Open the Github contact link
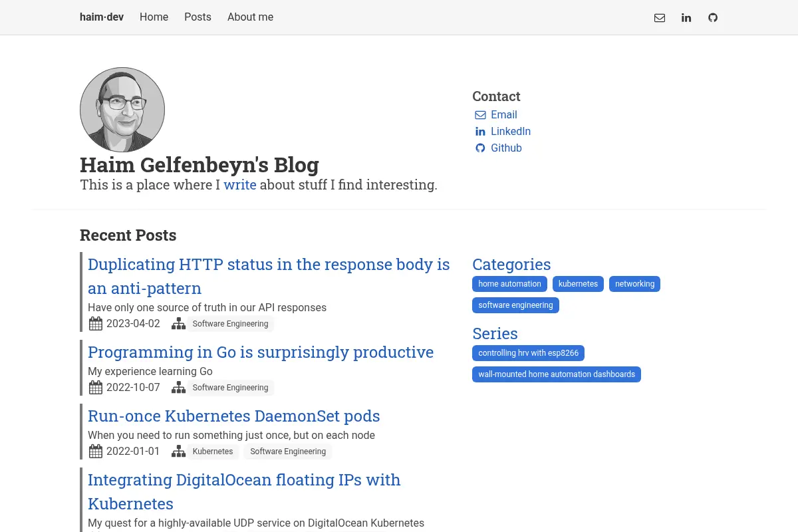This screenshot has height=532, width=798. click(x=506, y=148)
